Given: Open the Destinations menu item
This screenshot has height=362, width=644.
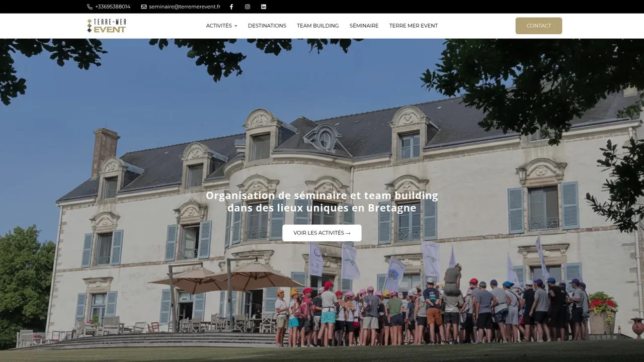Looking at the screenshot, I should pyautogui.click(x=267, y=26).
